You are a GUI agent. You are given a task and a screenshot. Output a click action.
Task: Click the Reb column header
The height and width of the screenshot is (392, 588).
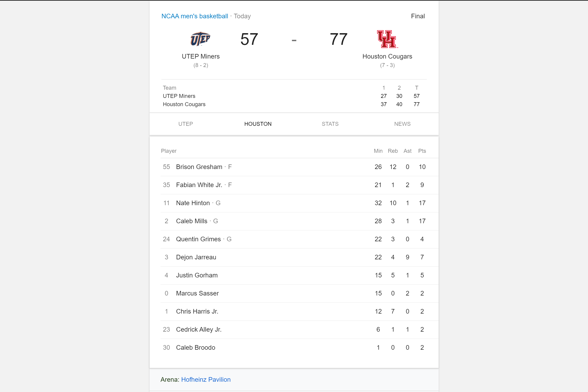(x=393, y=151)
